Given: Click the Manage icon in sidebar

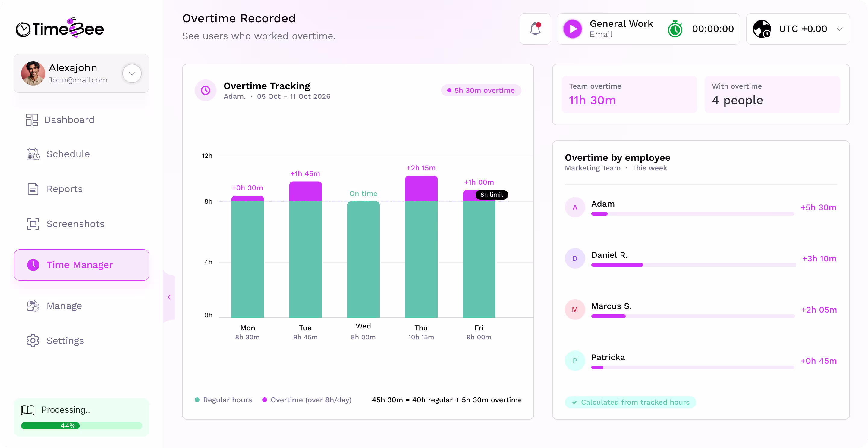Looking at the screenshot, I should tap(33, 306).
